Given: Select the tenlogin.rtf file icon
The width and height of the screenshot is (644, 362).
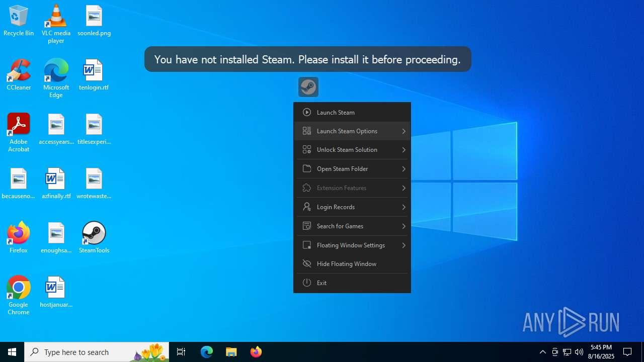Looking at the screenshot, I should tap(94, 75).
